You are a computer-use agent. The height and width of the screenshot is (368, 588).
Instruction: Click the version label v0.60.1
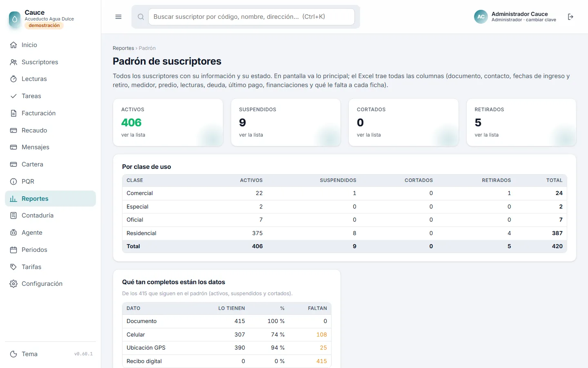[x=83, y=354]
